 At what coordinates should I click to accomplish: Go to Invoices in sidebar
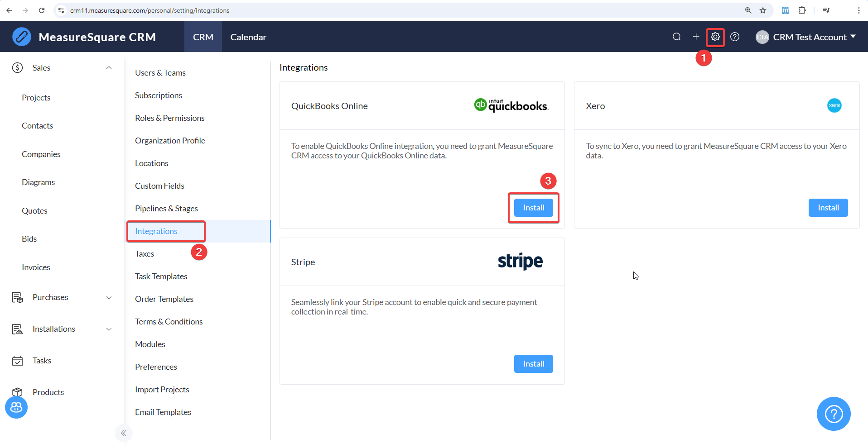pyautogui.click(x=36, y=267)
